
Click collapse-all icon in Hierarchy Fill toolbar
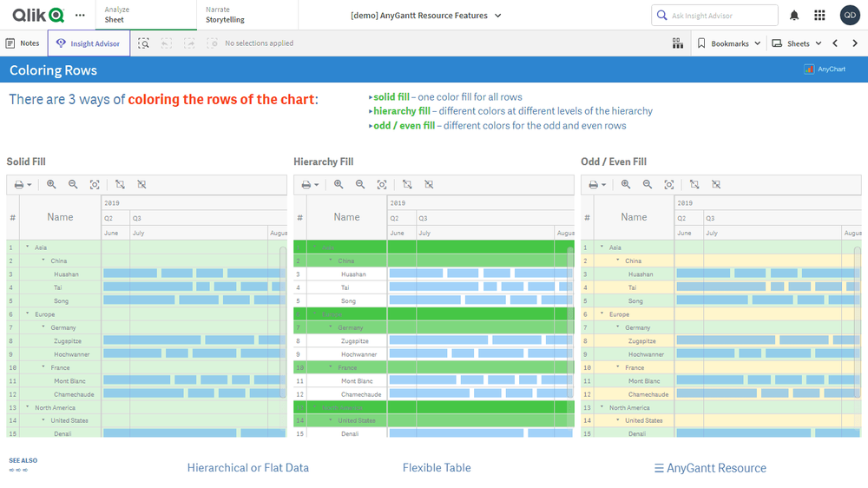(x=429, y=185)
